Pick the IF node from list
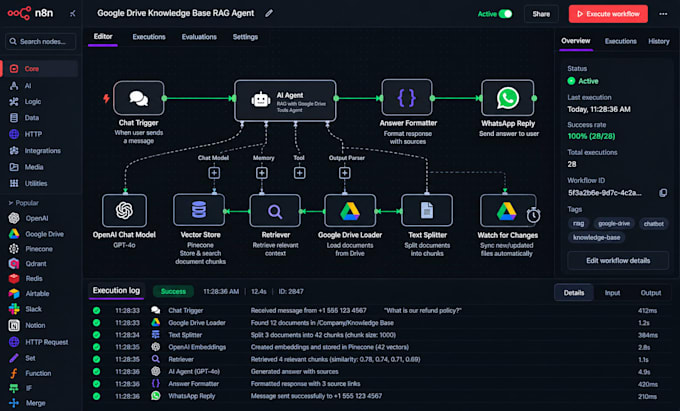The height and width of the screenshot is (411, 680). tap(20, 388)
